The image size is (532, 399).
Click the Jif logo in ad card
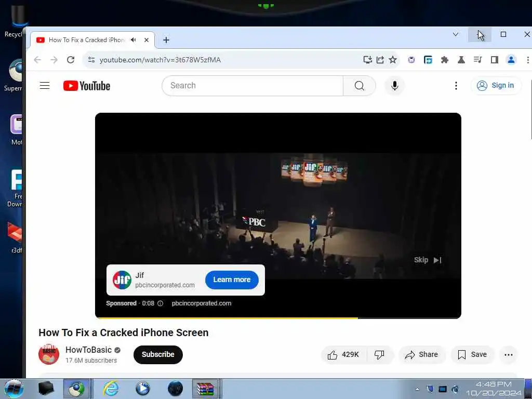point(122,280)
